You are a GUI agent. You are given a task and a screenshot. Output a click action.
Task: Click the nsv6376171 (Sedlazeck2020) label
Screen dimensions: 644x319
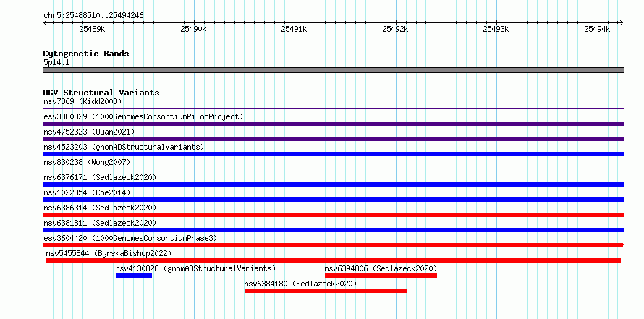[100, 177]
